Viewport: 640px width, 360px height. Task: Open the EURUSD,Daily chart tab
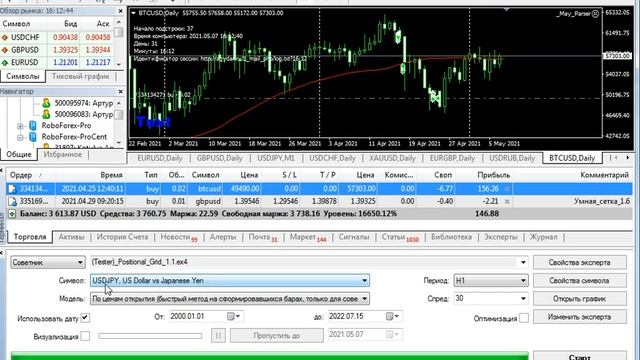160,158
